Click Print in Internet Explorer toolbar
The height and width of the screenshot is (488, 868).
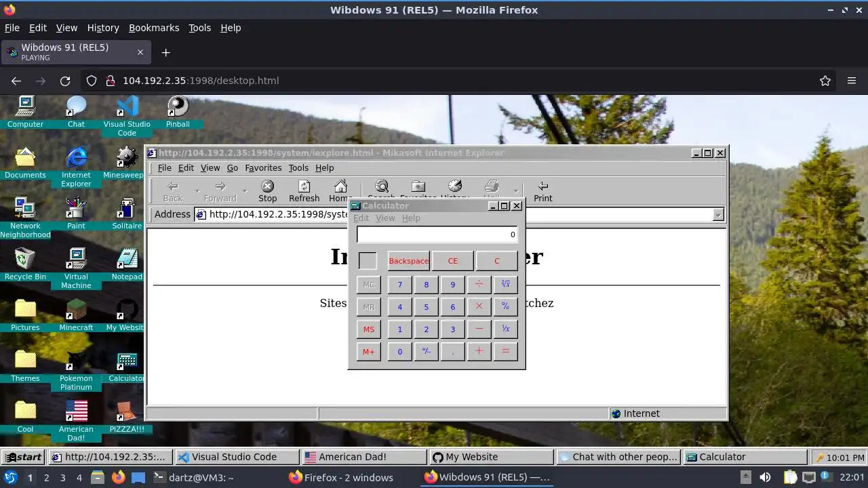542,191
